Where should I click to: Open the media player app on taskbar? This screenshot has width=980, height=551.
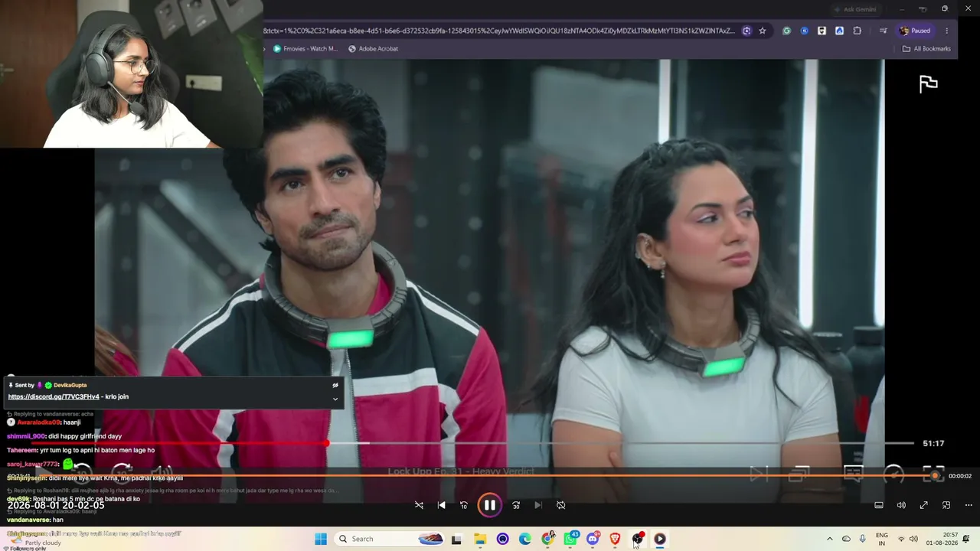(659, 539)
